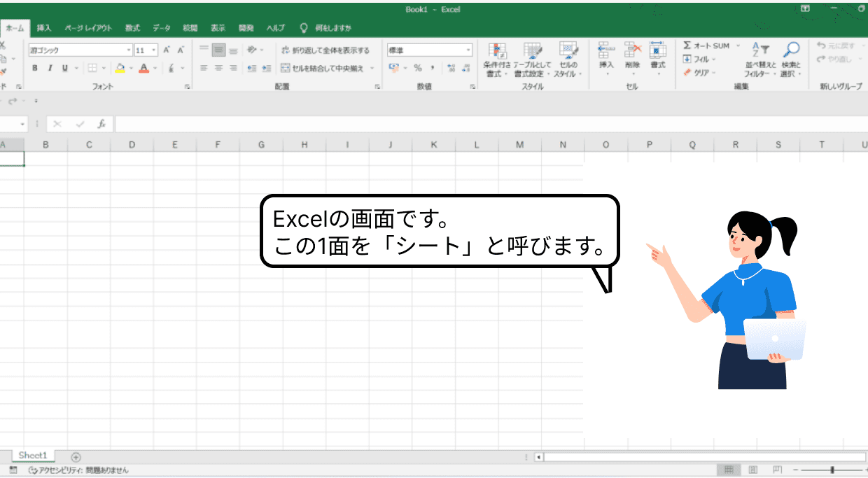The width and height of the screenshot is (868, 478).
Task: Switch to the Formulas (数式) tab
Action: [x=132, y=28]
